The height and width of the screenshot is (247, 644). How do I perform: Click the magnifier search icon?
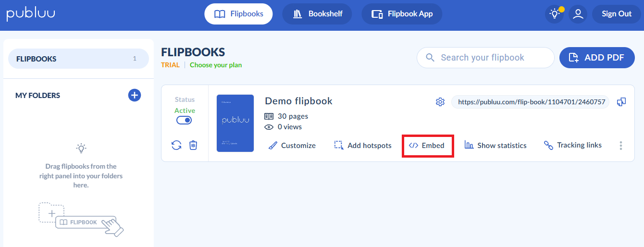430,58
